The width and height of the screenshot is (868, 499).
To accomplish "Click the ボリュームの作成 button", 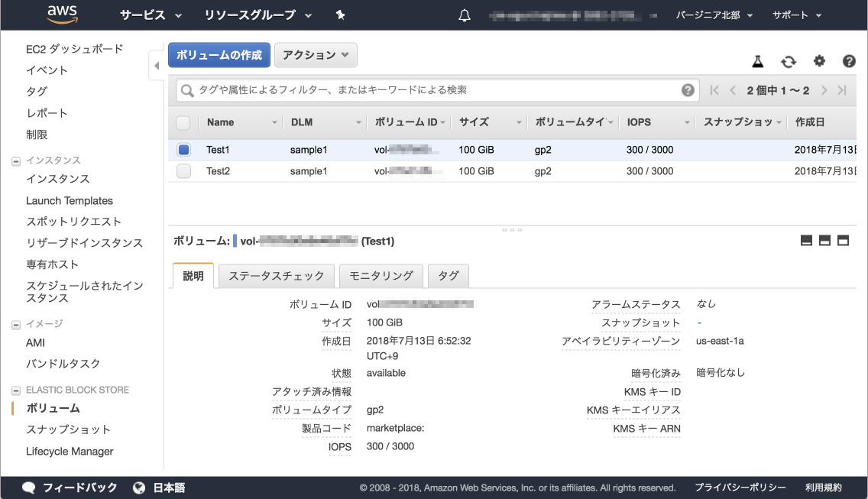I will tap(221, 54).
